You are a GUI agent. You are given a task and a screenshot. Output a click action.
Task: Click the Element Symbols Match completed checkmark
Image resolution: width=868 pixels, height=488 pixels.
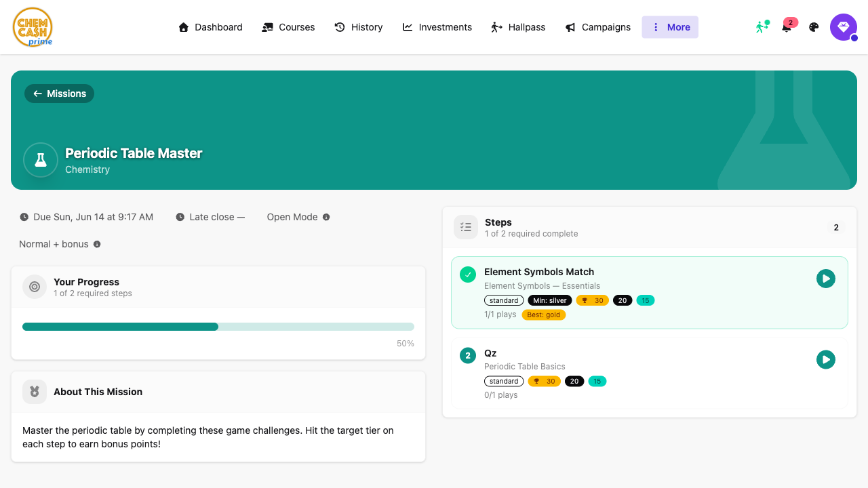pos(468,274)
